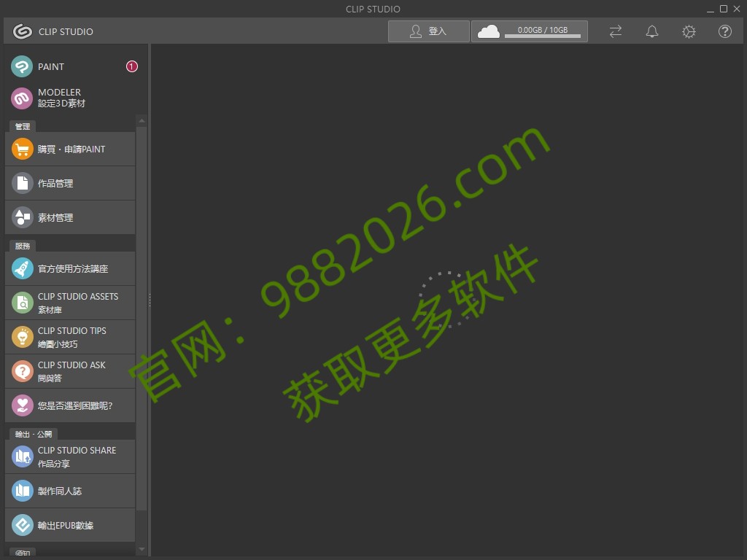Image resolution: width=747 pixels, height=560 pixels.
Task: Click the 登入 login button
Action: tap(428, 31)
